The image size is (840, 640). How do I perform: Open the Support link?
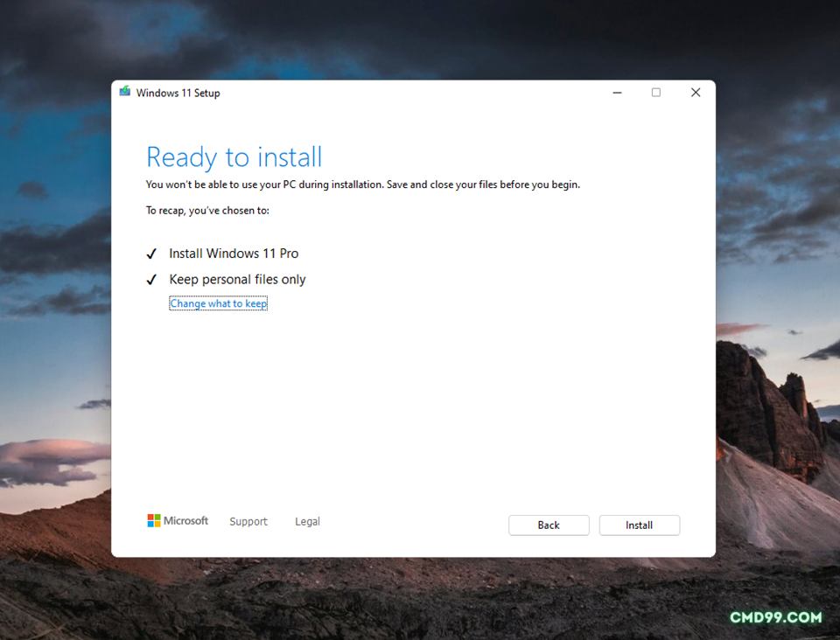(248, 521)
